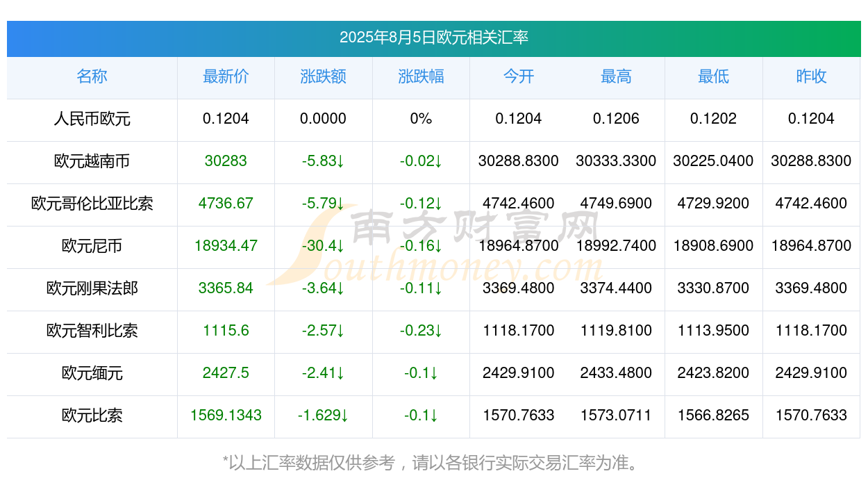Select the 欧元刚果法郎 row name
Viewport: 868px width, 485px height.
tap(92, 288)
